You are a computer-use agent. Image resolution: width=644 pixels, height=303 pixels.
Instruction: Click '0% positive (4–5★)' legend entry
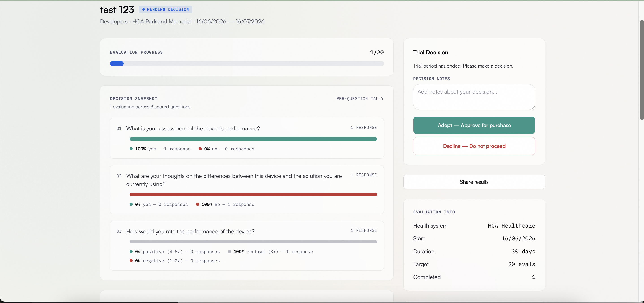(x=175, y=252)
